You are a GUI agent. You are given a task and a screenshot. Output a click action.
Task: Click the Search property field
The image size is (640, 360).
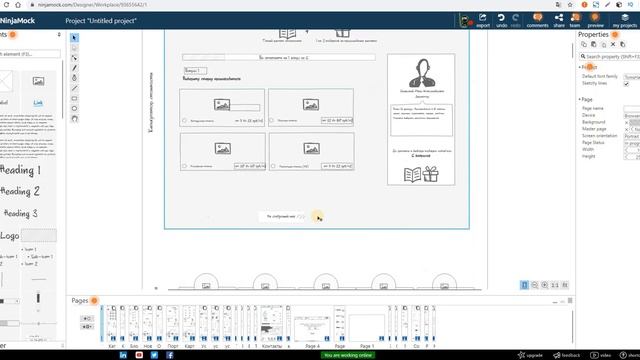tap(610, 56)
